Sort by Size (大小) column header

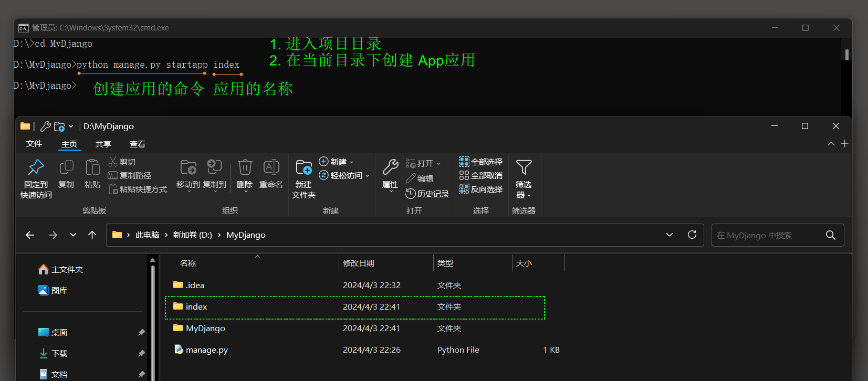pyautogui.click(x=524, y=263)
